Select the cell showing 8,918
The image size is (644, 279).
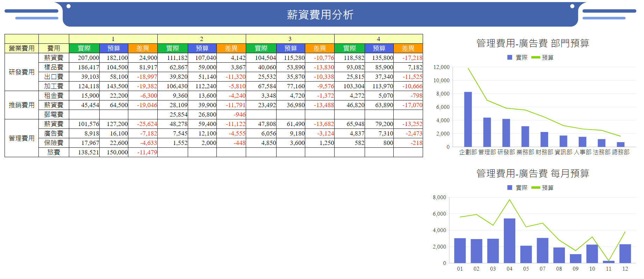click(x=84, y=133)
